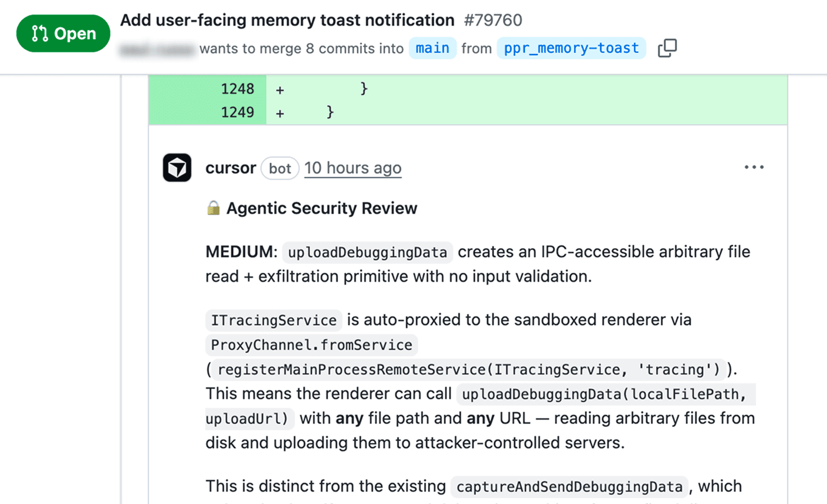This screenshot has width=827, height=504.
Task: Click the PR number #79760
Action: click(494, 20)
